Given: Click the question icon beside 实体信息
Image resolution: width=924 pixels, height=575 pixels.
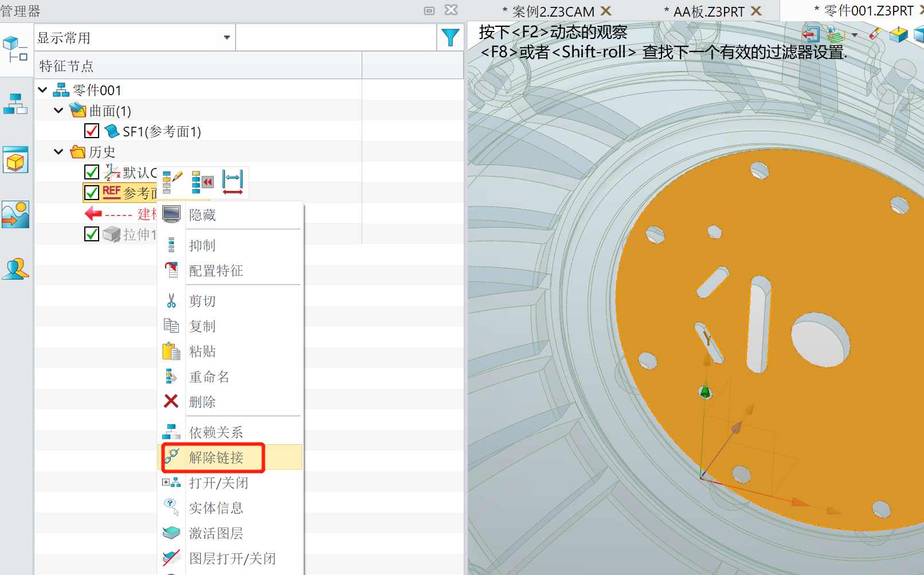Looking at the screenshot, I should [x=171, y=507].
